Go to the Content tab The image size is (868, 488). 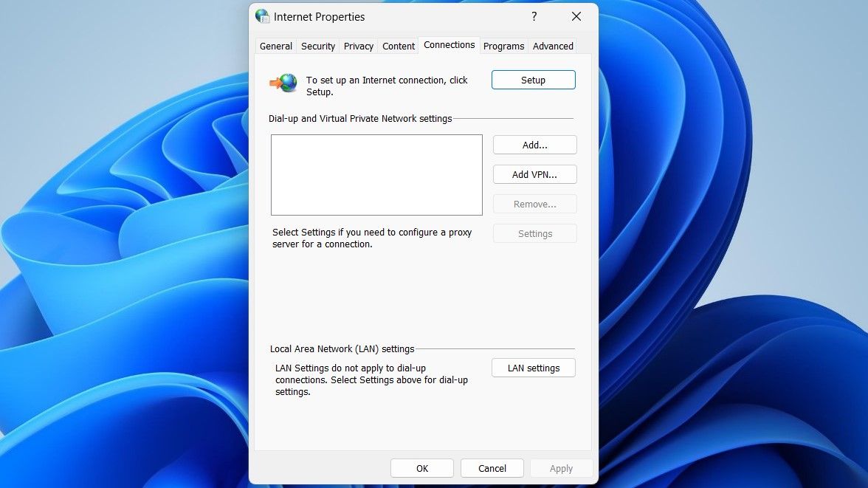point(398,46)
